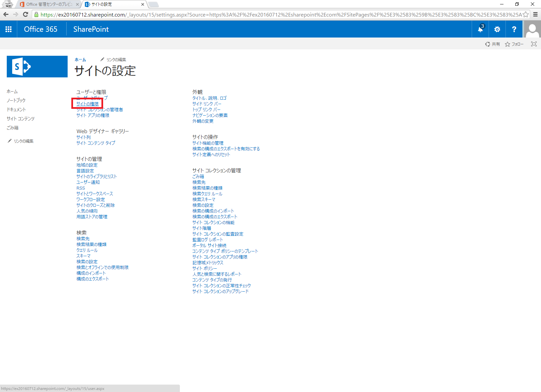Open サイト コレクションの管理者 link
Viewport: 541px width, 392px height.
tap(100, 109)
